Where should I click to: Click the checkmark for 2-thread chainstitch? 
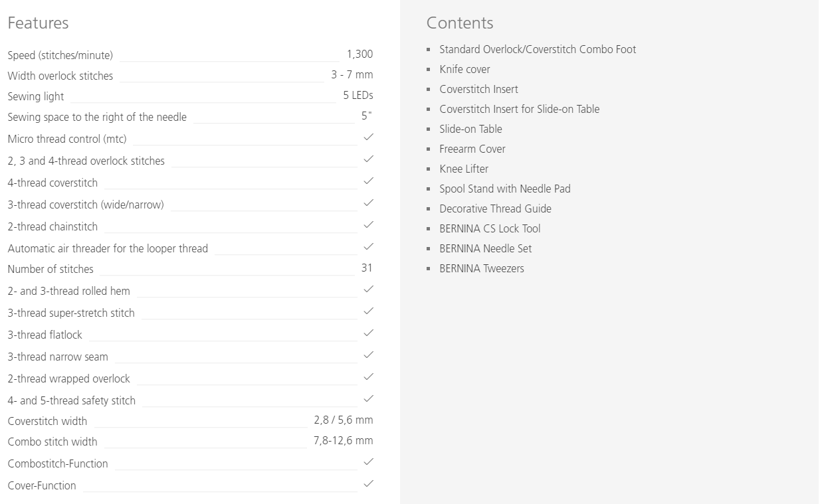pos(369,224)
